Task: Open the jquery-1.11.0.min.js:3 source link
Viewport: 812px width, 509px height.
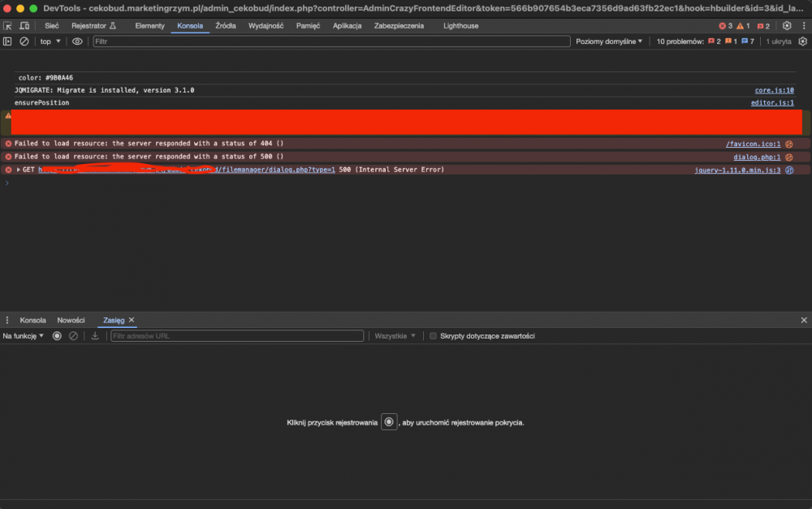Action: pos(737,170)
